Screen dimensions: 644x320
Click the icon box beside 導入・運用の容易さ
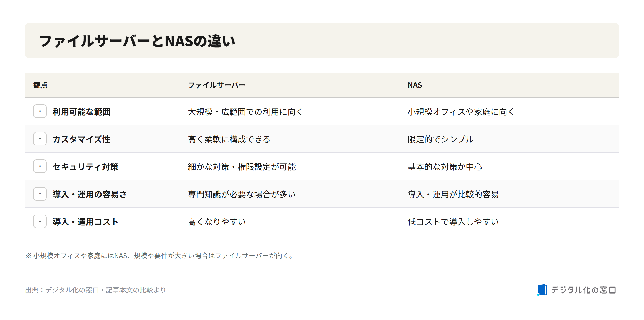[40, 194]
